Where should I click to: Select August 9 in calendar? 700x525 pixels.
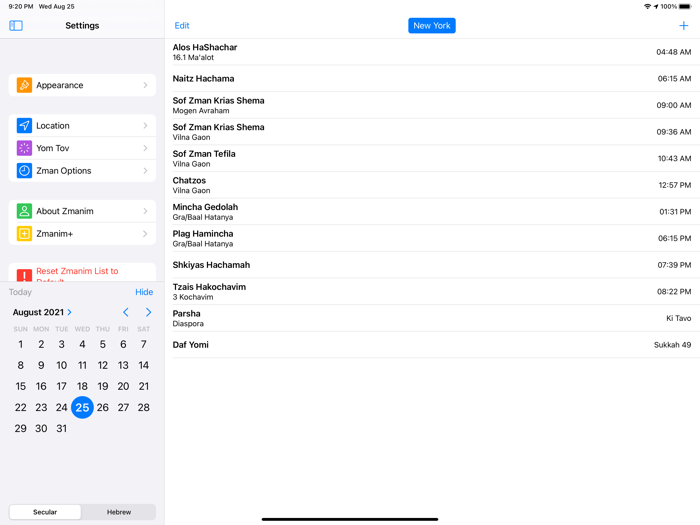[41, 365]
